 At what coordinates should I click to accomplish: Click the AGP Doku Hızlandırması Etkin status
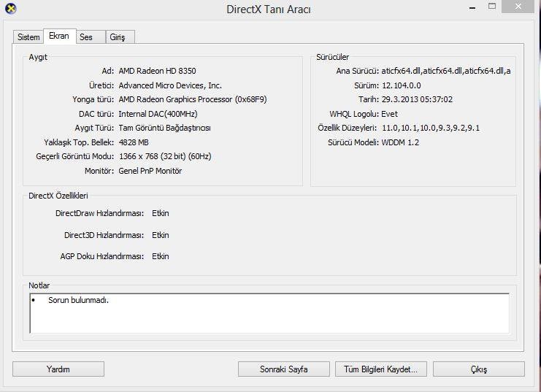click(x=160, y=256)
